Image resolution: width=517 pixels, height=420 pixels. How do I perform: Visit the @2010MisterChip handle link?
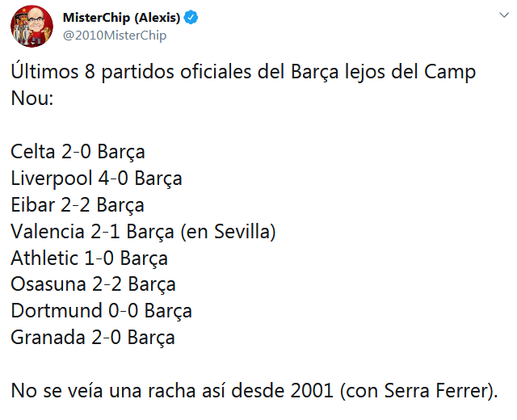pyautogui.click(x=115, y=36)
